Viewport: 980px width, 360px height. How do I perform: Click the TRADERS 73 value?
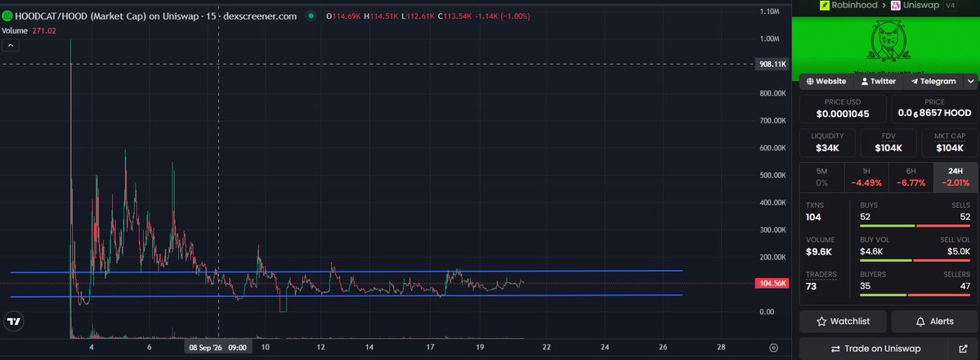(812, 286)
